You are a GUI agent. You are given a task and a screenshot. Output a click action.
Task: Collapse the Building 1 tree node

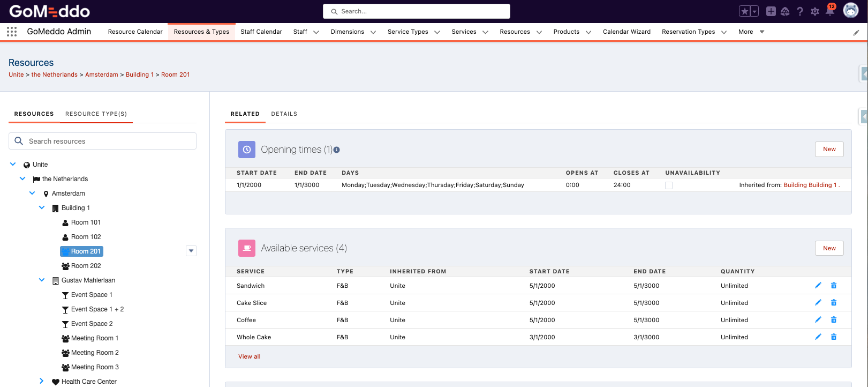pyautogui.click(x=42, y=208)
